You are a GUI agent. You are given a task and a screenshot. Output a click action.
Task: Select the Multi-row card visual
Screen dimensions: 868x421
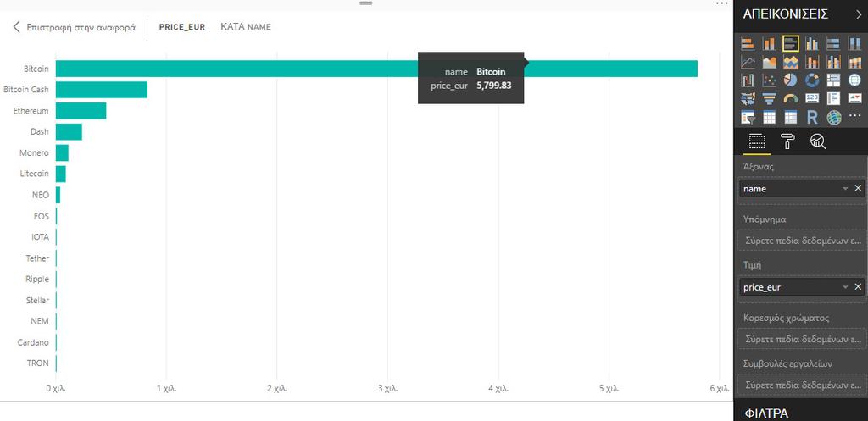pyautogui.click(x=833, y=98)
